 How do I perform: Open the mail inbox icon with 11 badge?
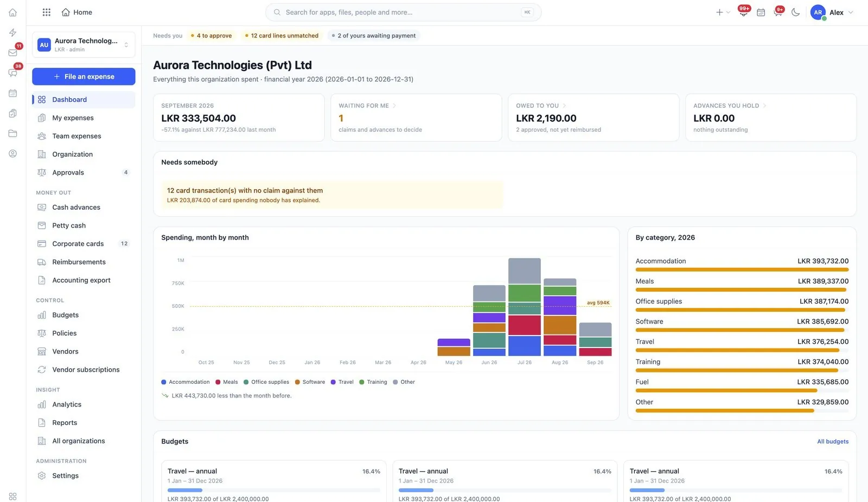pyautogui.click(x=13, y=53)
